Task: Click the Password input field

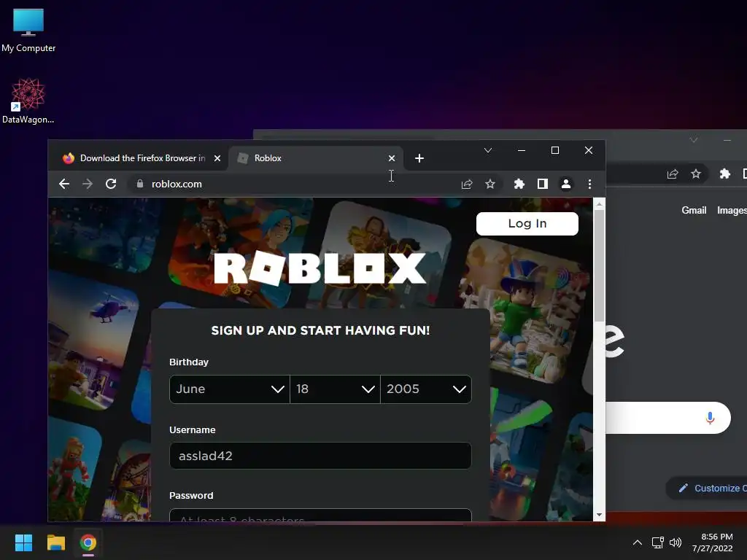Action: (x=321, y=516)
